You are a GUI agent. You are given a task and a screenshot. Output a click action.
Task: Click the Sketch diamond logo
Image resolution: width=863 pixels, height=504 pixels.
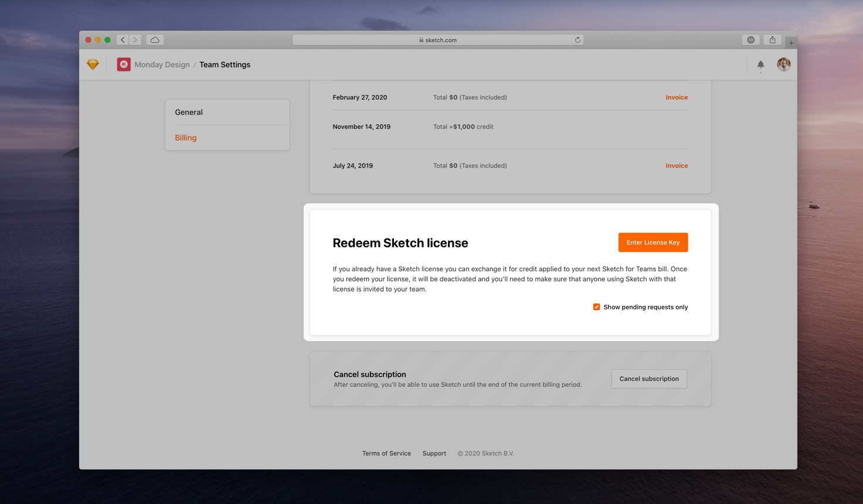(93, 64)
